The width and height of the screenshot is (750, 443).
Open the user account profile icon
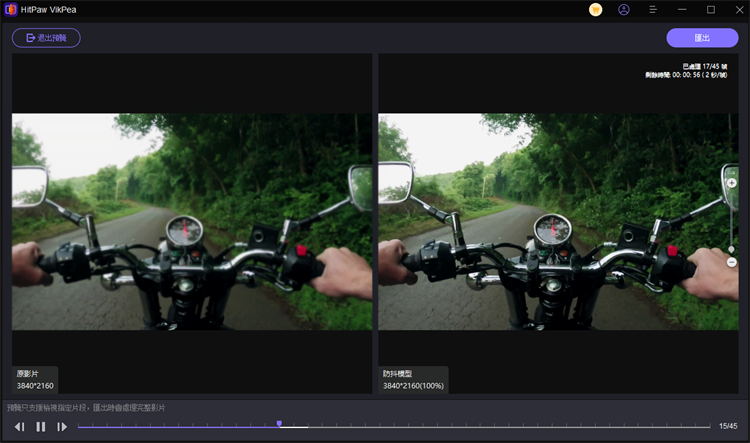tap(624, 10)
